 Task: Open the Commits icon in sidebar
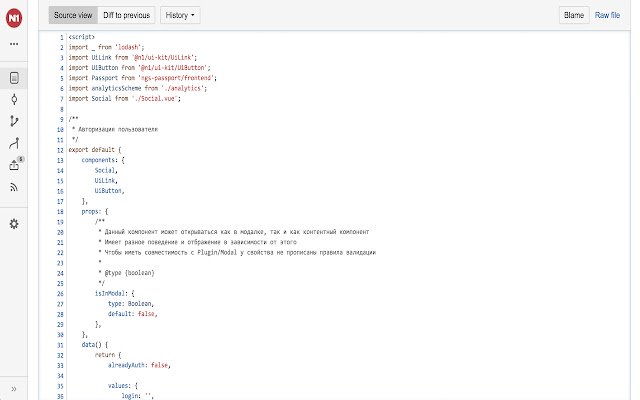pyautogui.click(x=14, y=99)
